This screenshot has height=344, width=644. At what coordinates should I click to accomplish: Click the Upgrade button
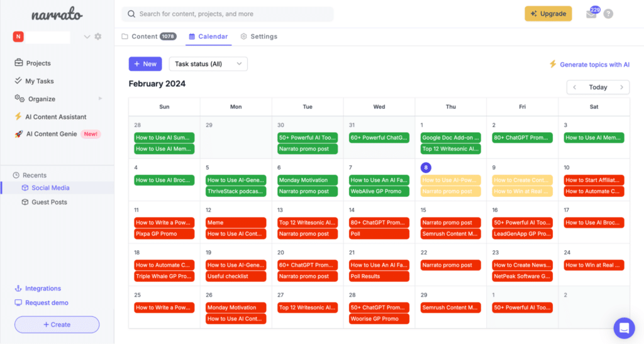coord(548,14)
